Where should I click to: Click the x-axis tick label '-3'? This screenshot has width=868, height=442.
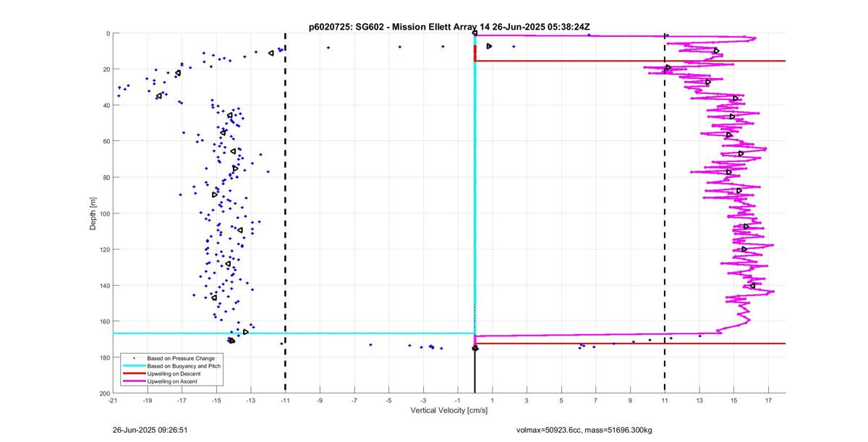coord(423,400)
